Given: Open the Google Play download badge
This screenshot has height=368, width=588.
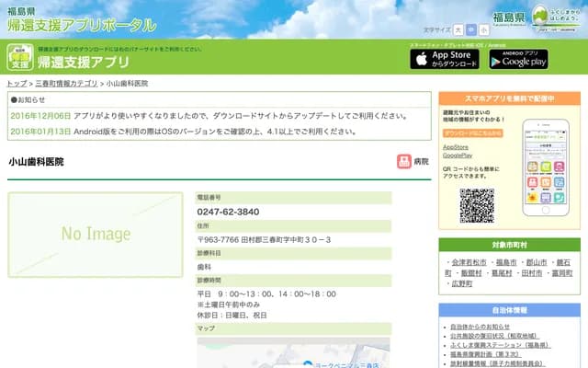Looking at the screenshot, I should point(517,59).
